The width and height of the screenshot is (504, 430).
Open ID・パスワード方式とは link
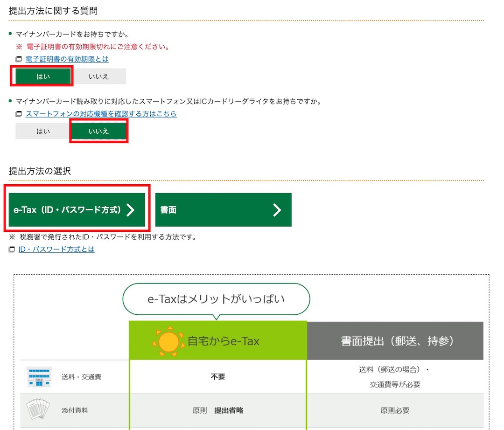pyautogui.click(x=56, y=249)
